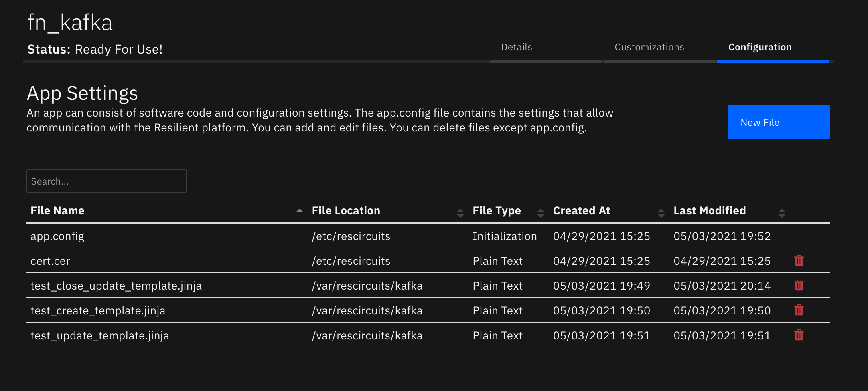The height and width of the screenshot is (391, 868).
Task: Click the Status: Ready For Use! text
Action: pyautogui.click(x=95, y=49)
